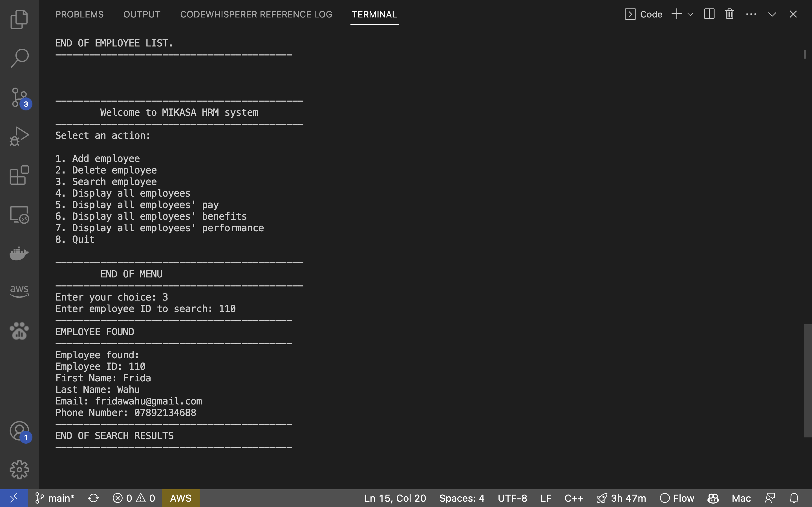Click the more actions ellipsis menu

pos(751,14)
